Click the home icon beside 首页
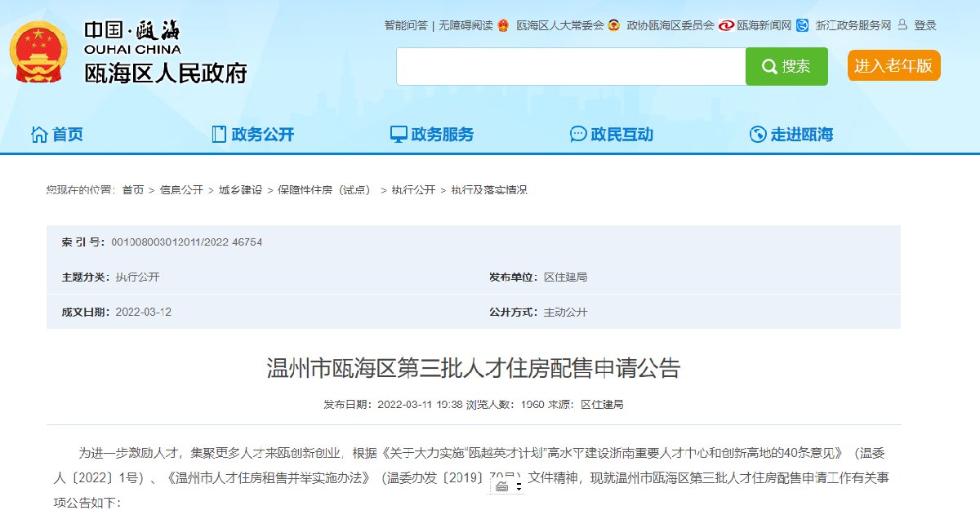980x519 pixels. 38,135
